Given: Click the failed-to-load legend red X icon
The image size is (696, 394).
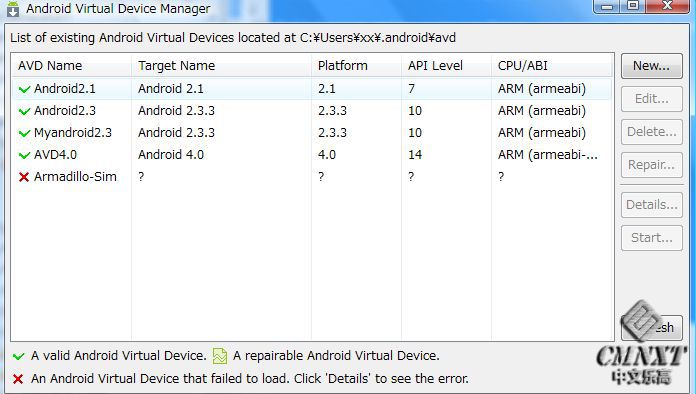Looking at the screenshot, I should click(18, 379).
